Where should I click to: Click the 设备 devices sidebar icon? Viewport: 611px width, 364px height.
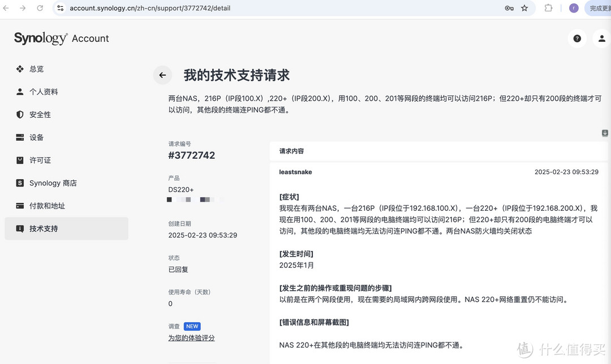(19, 137)
